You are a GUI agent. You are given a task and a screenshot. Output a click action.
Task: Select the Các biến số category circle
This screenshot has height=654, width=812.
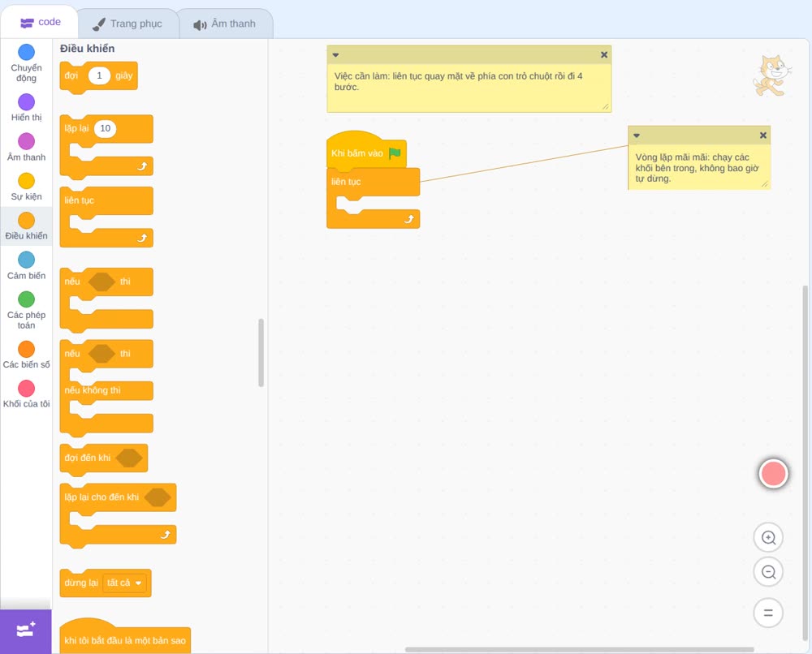pyautogui.click(x=27, y=349)
